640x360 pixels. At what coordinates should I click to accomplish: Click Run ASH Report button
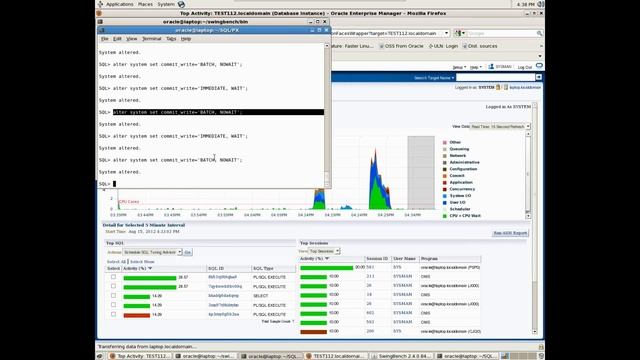[510, 233]
